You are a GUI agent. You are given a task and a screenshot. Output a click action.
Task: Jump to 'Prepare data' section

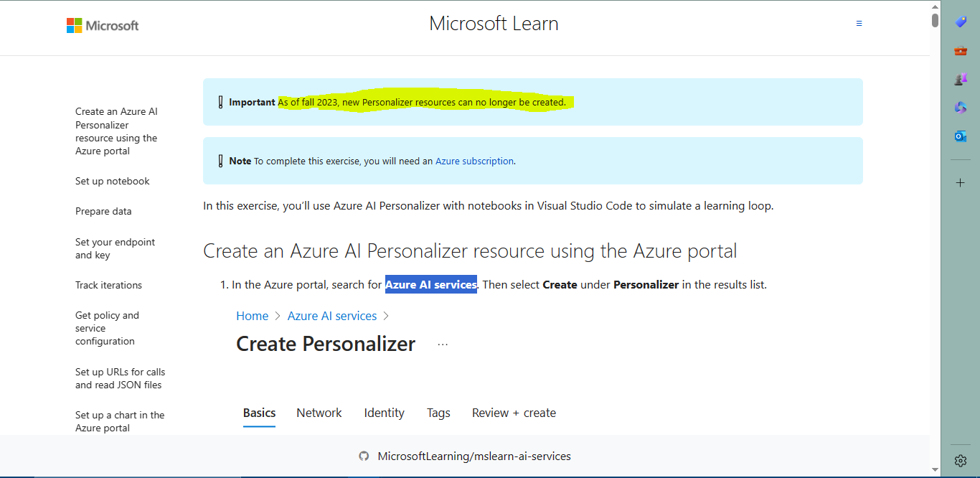coord(103,211)
